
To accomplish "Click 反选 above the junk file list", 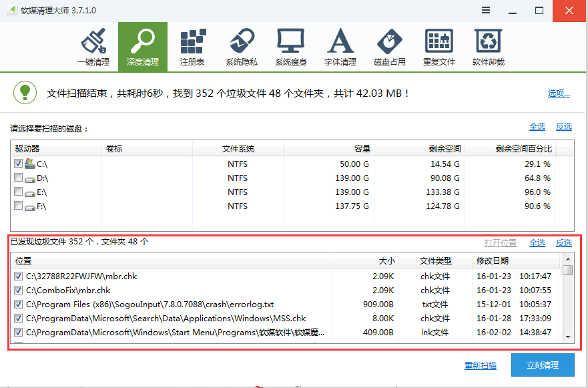I will tap(563, 242).
